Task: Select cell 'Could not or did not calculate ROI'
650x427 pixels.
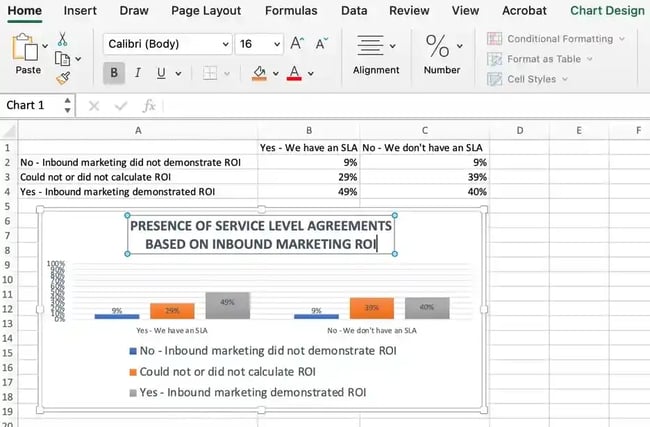Action: (138, 177)
